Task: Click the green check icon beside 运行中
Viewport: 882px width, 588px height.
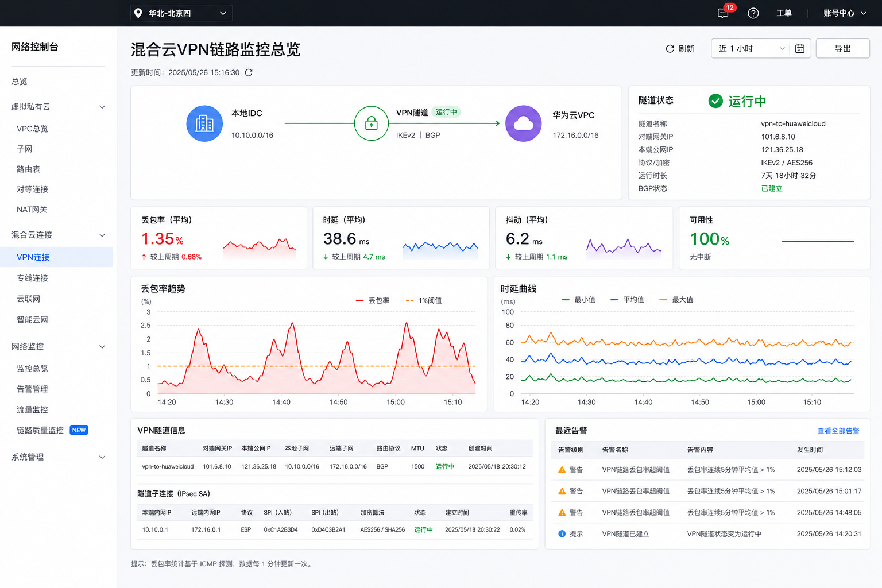Action: 715,101
